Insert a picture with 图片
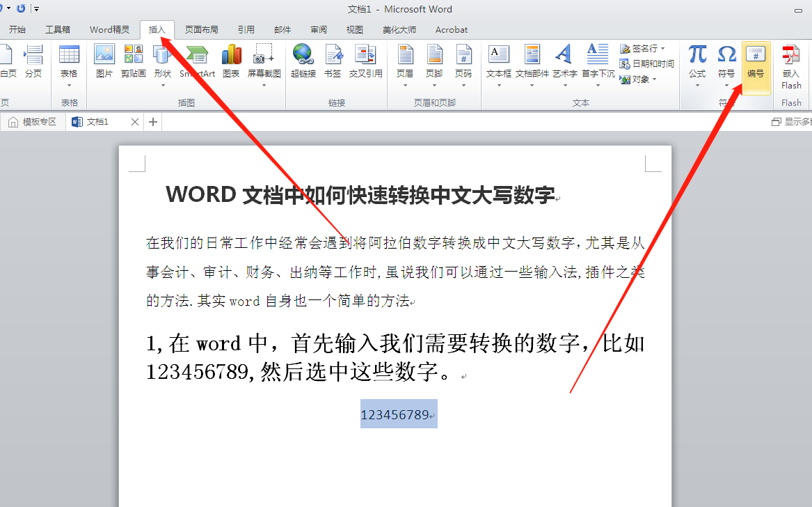Viewport: 812px width, 507px height. tap(104, 62)
